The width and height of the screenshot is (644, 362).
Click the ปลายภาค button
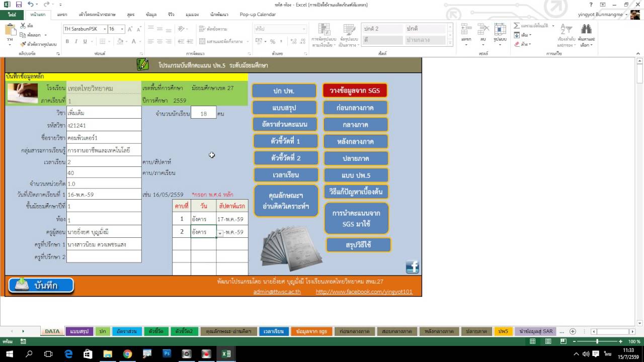356,158
